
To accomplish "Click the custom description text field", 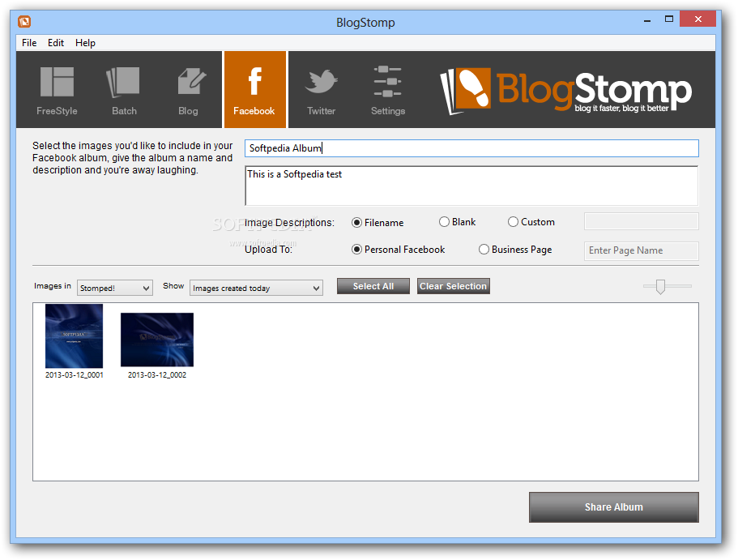I will [641, 221].
